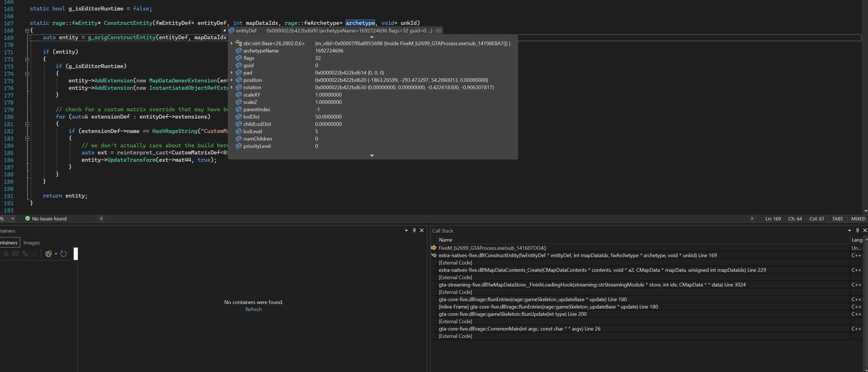Click the Lang column header in Call Stack
Viewport: 868px width, 372px height.
(857, 240)
